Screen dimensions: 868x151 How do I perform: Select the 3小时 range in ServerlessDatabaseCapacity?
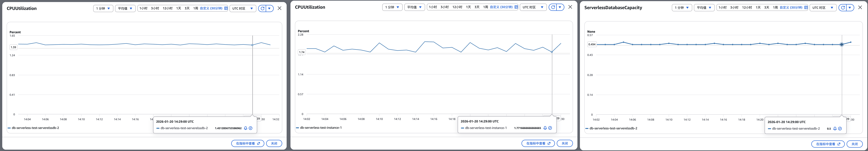tap(734, 7)
